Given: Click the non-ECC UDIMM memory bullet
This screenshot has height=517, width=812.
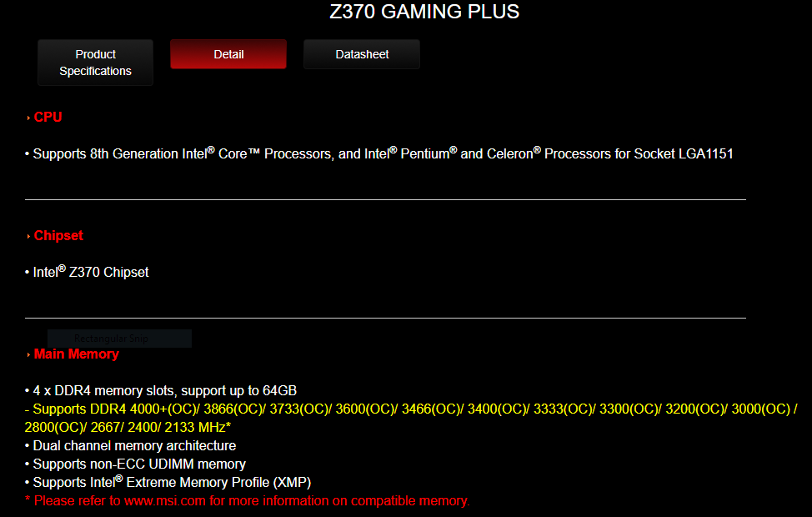Looking at the screenshot, I should coord(135,464).
